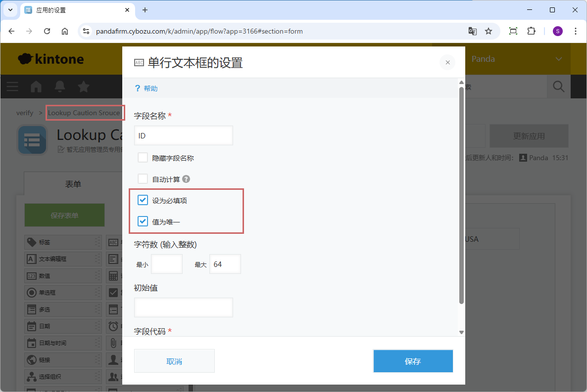The height and width of the screenshot is (392, 587).
Task: Open the notifications bell
Action: pos(60,87)
